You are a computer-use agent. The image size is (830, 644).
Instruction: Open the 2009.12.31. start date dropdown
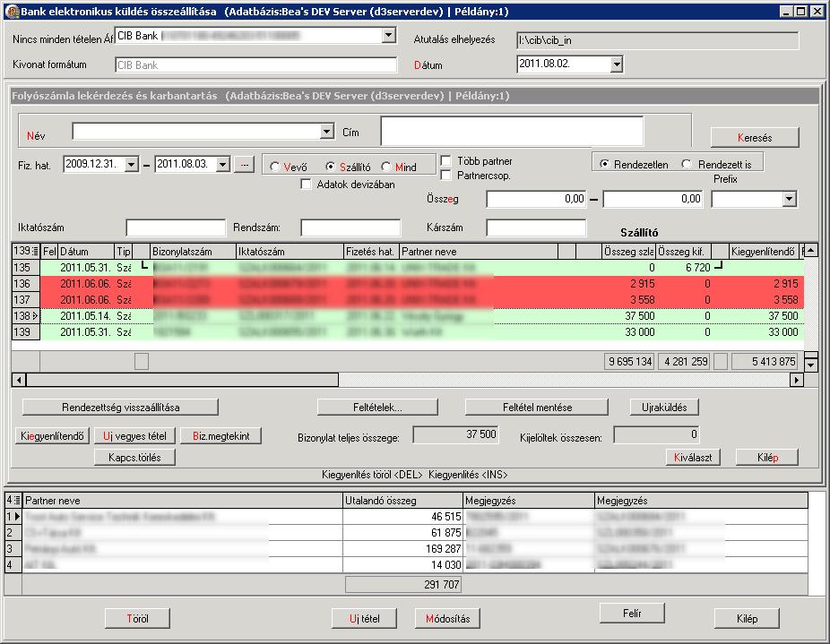[131, 164]
